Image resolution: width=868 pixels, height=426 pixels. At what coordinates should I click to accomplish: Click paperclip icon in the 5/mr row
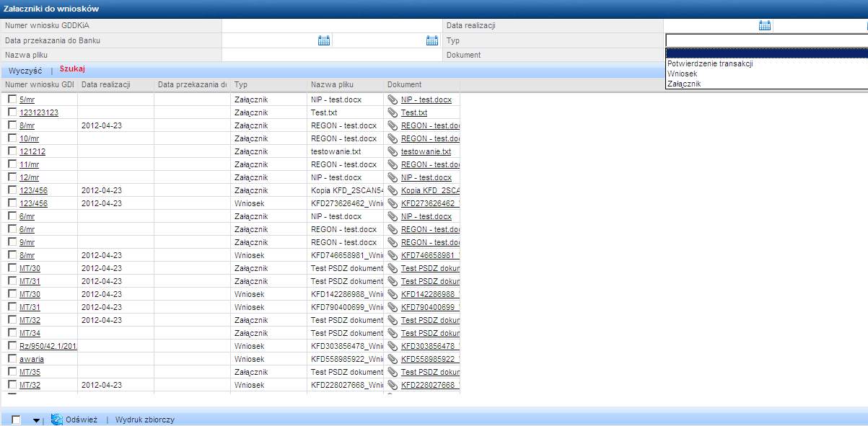(392, 99)
